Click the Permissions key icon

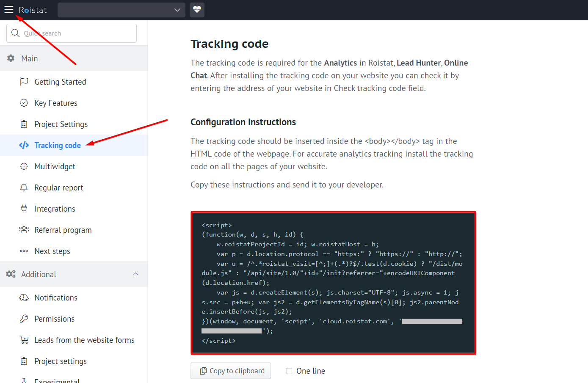(24, 319)
